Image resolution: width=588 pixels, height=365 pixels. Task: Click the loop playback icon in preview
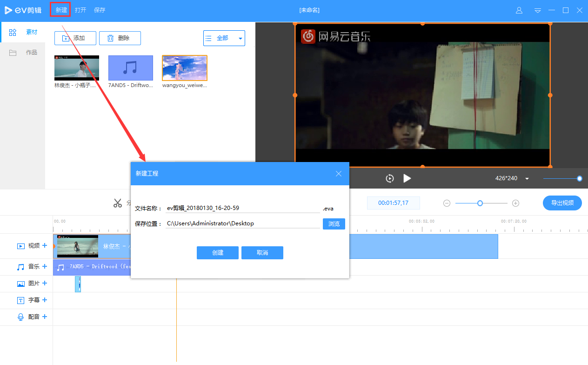point(389,178)
